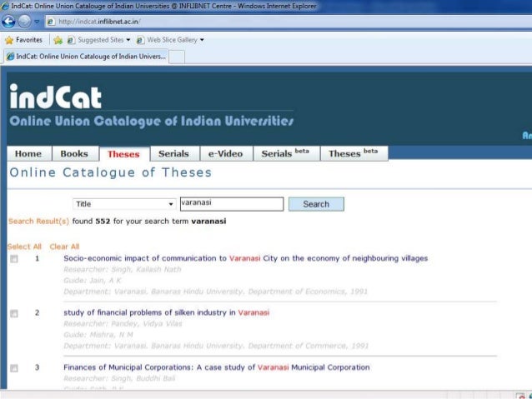Screen dimensions: 532x399
Task: Go to the Home tab
Action: tap(28, 153)
